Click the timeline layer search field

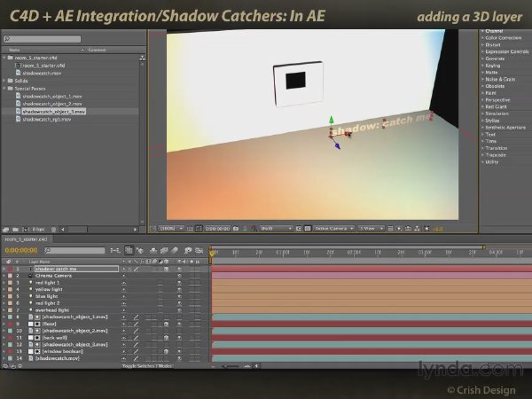click(x=74, y=250)
